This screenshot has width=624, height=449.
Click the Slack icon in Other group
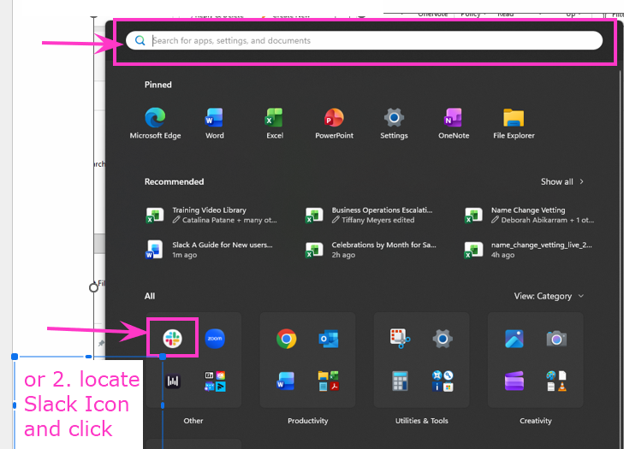(x=172, y=338)
